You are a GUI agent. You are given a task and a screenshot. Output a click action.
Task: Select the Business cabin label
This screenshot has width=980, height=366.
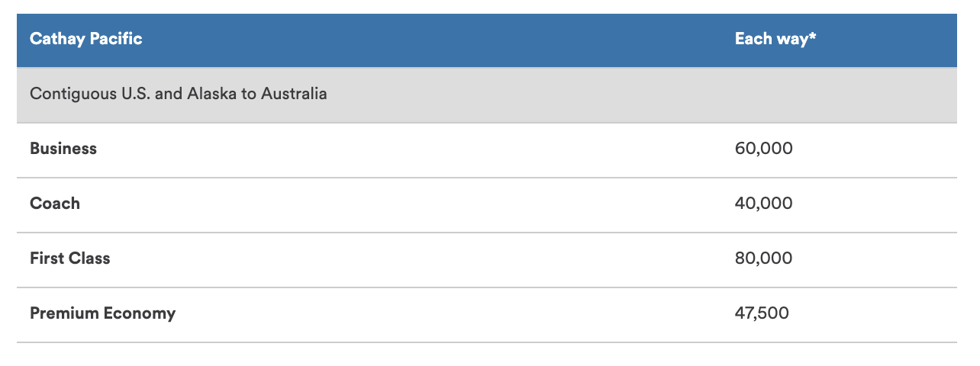click(63, 149)
